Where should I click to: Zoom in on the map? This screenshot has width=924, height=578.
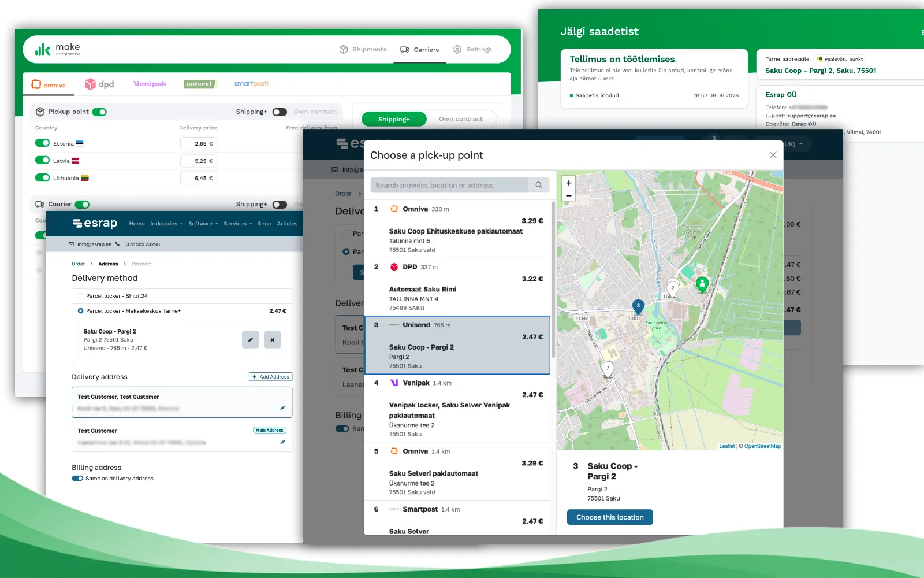(x=569, y=183)
